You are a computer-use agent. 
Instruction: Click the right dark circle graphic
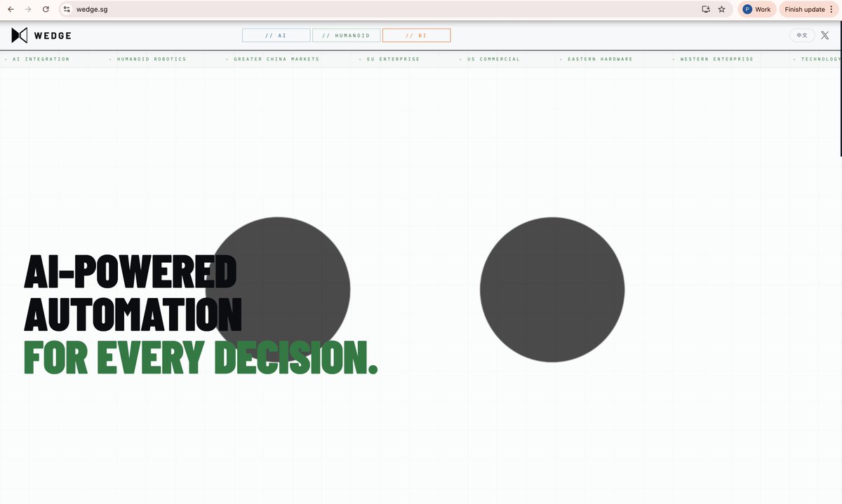coord(552,290)
